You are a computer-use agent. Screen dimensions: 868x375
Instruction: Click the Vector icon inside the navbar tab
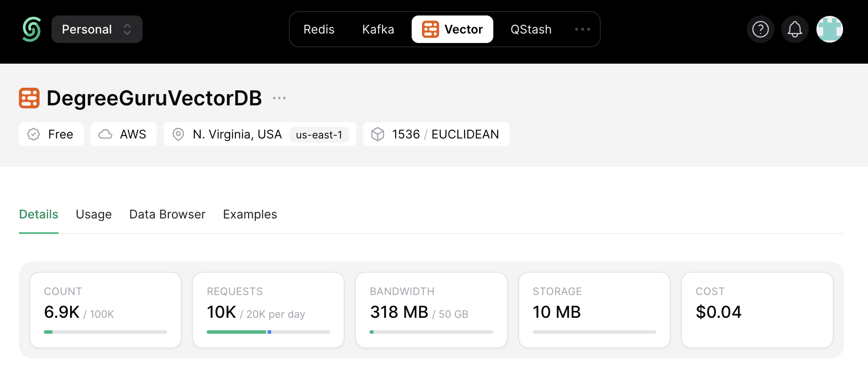pyautogui.click(x=431, y=29)
